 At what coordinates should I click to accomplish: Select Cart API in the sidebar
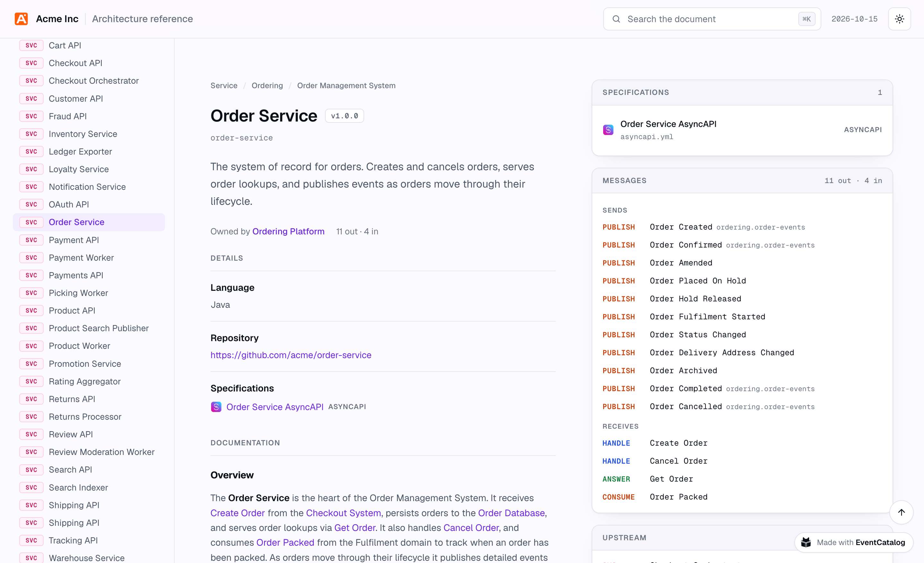pyautogui.click(x=89, y=45)
